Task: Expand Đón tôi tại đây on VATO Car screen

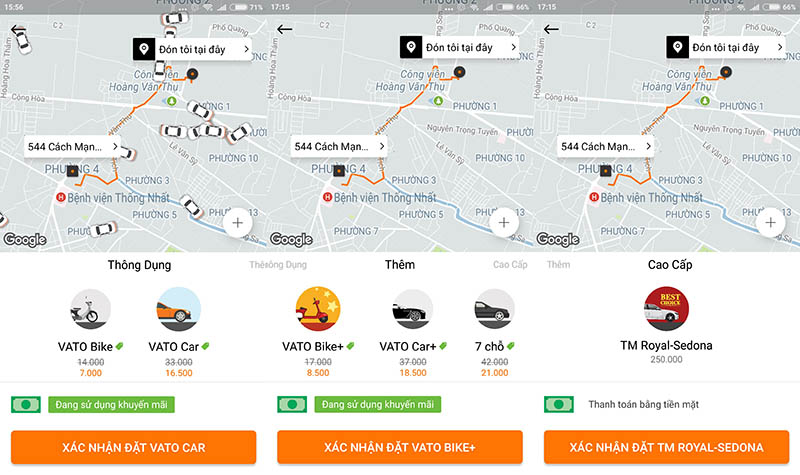Action: click(x=191, y=48)
